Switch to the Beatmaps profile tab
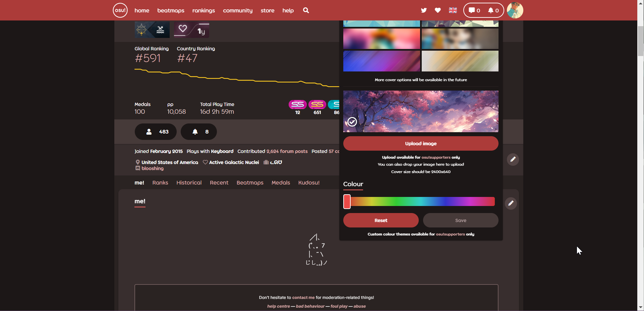This screenshot has width=644, height=311. pyautogui.click(x=250, y=183)
